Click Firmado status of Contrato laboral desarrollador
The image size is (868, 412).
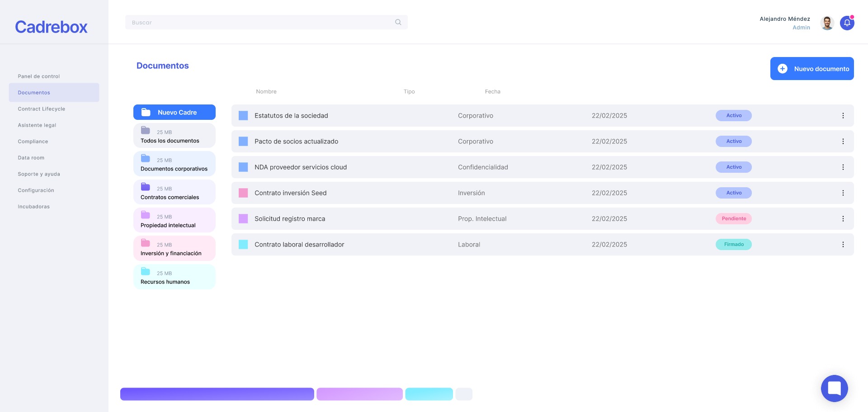[x=734, y=245]
